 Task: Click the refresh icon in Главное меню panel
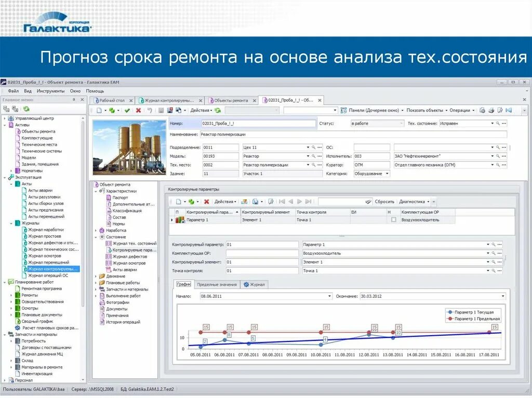coord(26,109)
